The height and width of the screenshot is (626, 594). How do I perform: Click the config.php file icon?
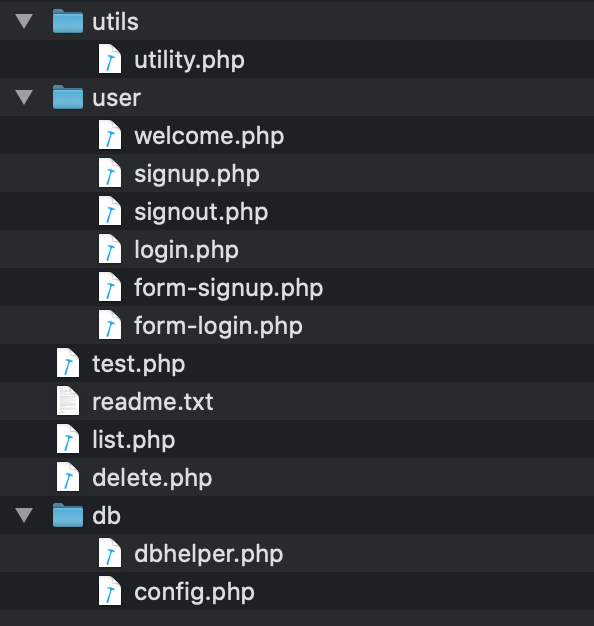(110, 591)
